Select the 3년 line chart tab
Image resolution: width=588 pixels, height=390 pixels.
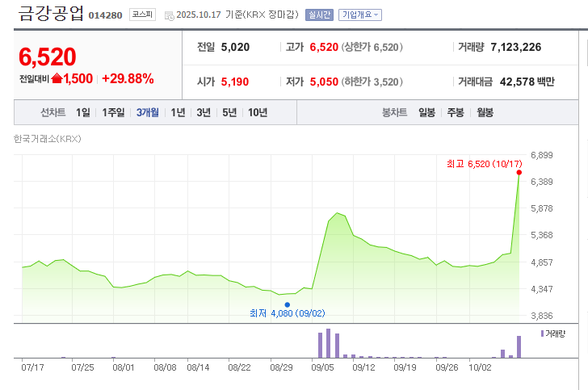pyautogui.click(x=204, y=112)
